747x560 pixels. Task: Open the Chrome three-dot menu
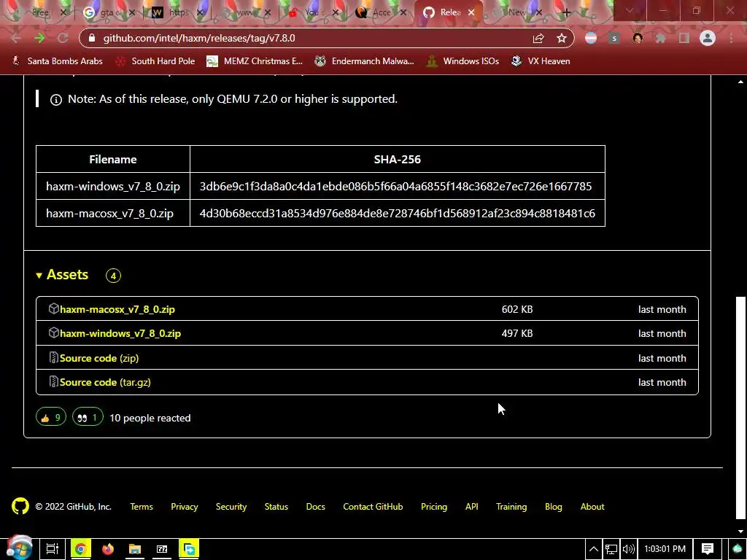(731, 38)
